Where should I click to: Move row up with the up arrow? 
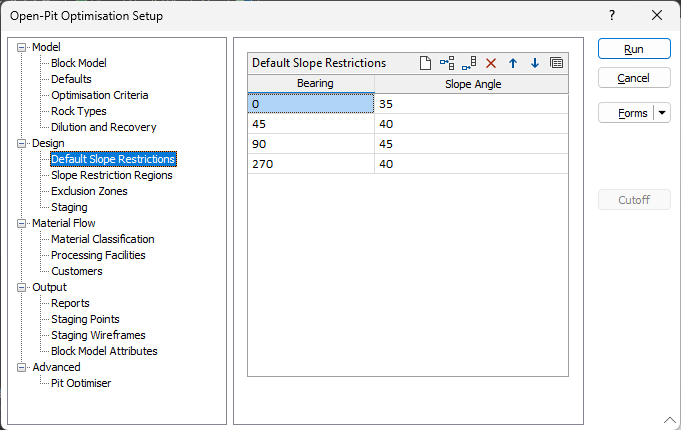point(513,63)
